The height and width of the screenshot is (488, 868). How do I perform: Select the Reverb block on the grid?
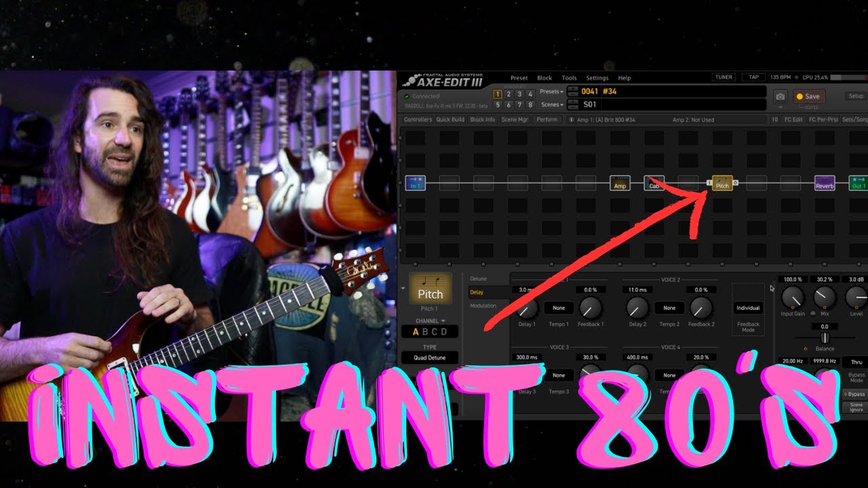825,183
